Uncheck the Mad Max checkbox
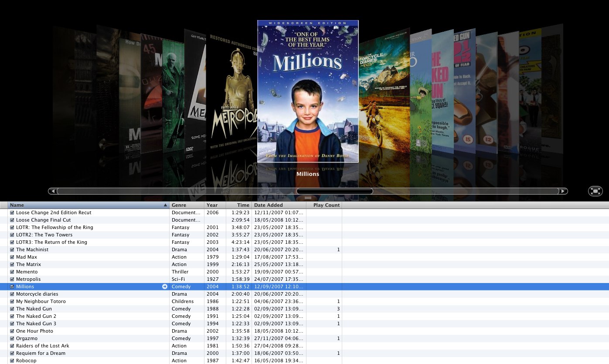 pyautogui.click(x=12, y=257)
